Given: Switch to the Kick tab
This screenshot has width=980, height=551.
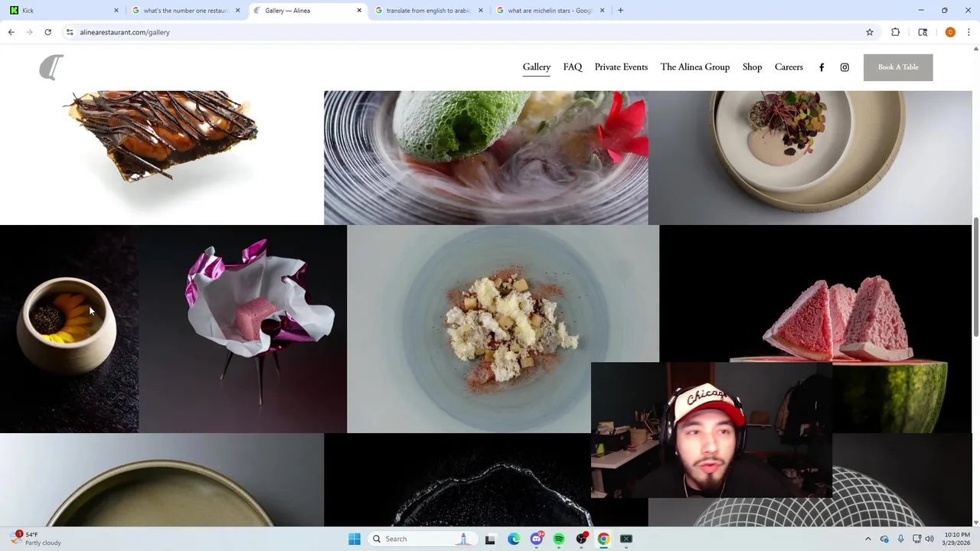Looking at the screenshot, I should coord(63,10).
